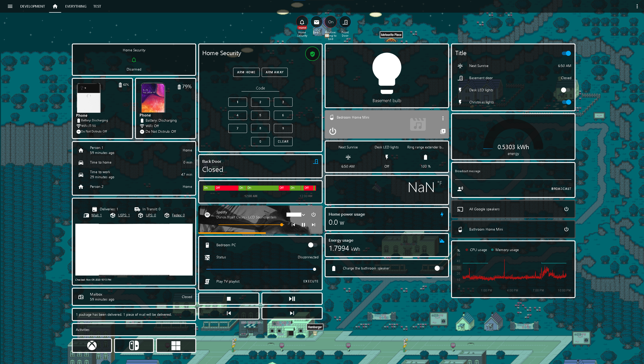Image resolution: width=644 pixels, height=364 pixels.
Task: Click the Home Security disarm badge icon
Action: click(302, 22)
